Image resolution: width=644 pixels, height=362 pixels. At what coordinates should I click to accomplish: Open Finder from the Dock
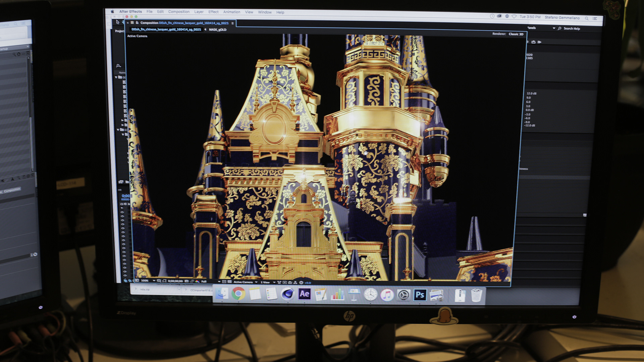click(222, 294)
